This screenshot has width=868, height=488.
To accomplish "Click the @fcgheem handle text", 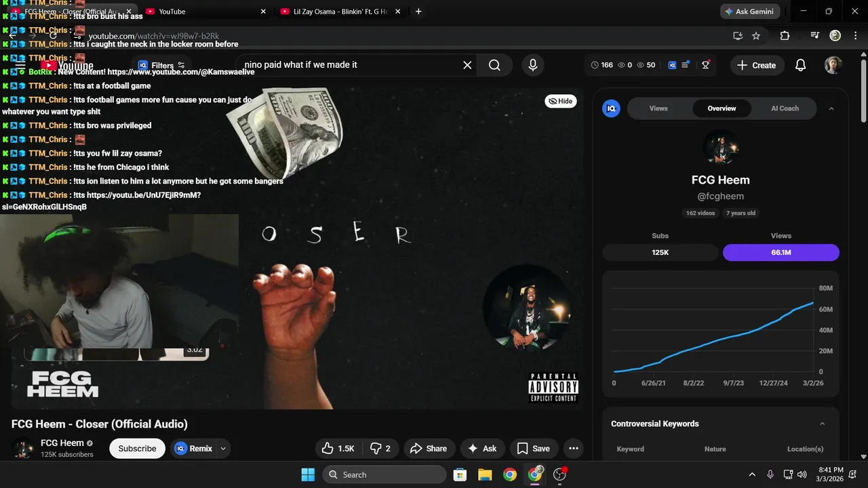I will coord(720,196).
